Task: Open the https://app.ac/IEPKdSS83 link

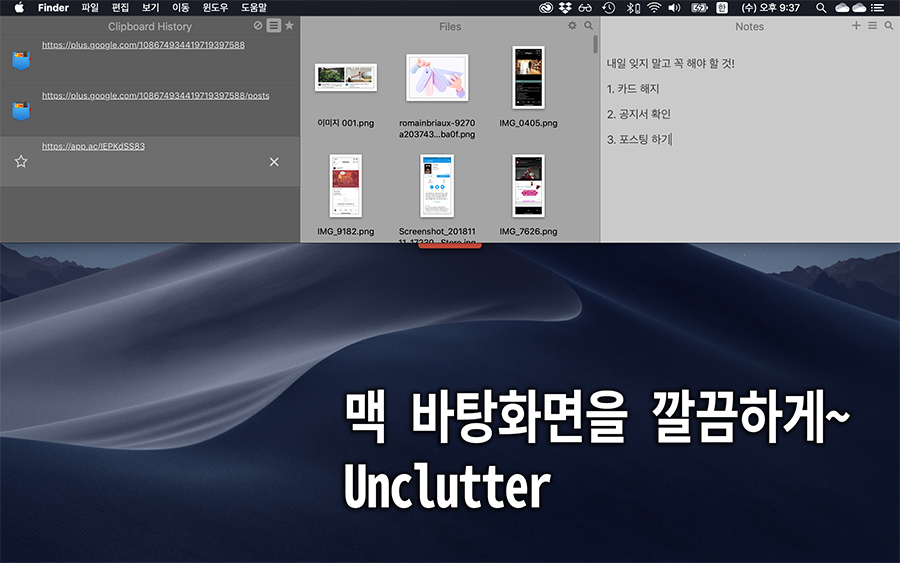Action: [x=93, y=146]
